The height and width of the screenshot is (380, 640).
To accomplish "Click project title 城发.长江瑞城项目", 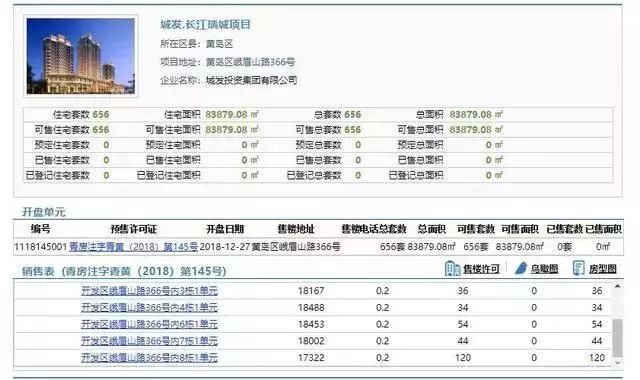I will coord(205,24).
